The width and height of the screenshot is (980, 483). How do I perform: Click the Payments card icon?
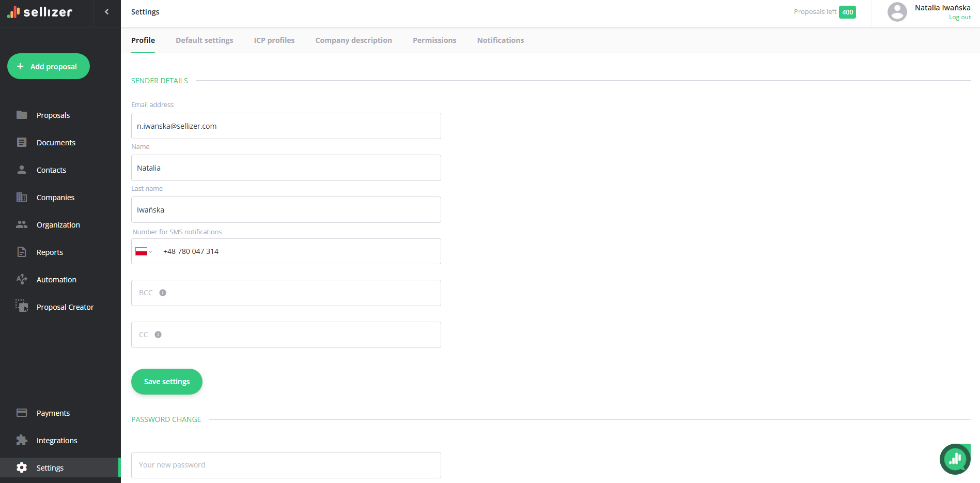22,413
